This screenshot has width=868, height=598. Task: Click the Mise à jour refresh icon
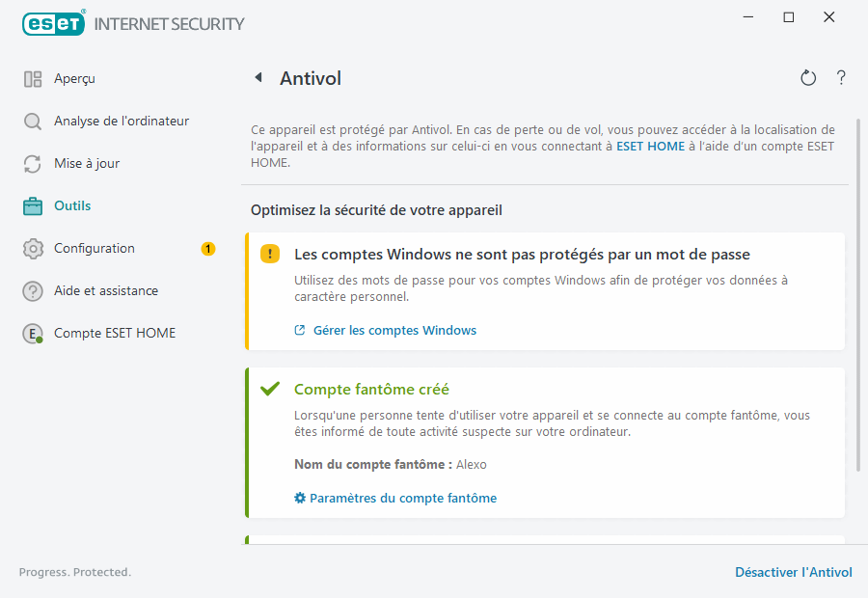pyautogui.click(x=33, y=164)
